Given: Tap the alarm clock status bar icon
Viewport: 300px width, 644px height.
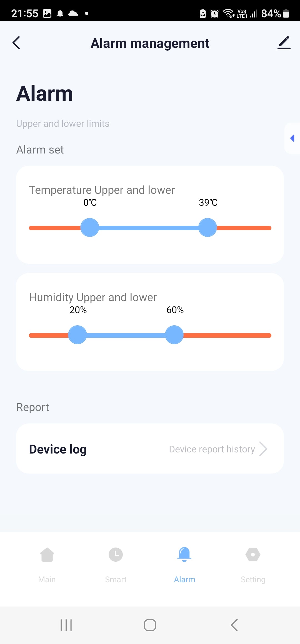Looking at the screenshot, I should pyautogui.click(x=214, y=13).
